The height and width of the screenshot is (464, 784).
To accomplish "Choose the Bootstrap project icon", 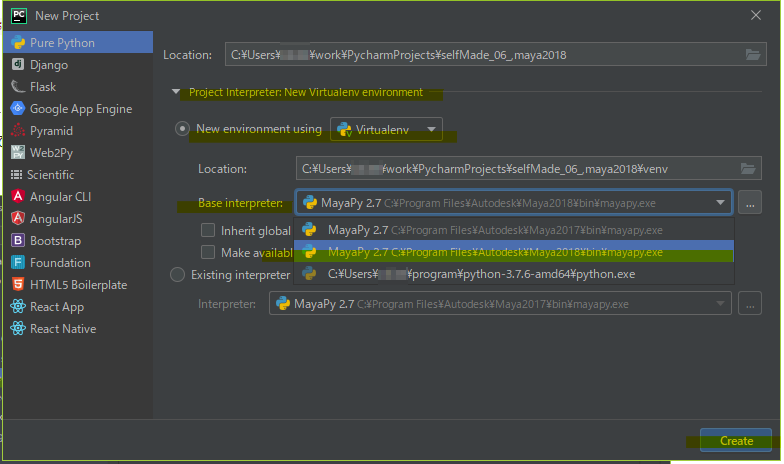I will coord(18,240).
